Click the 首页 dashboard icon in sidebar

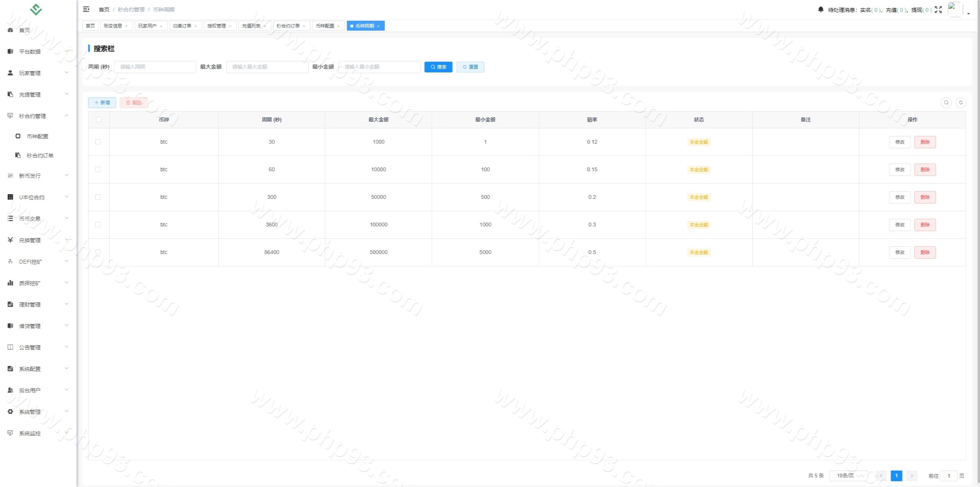pyautogui.click(x=10, y=30)
